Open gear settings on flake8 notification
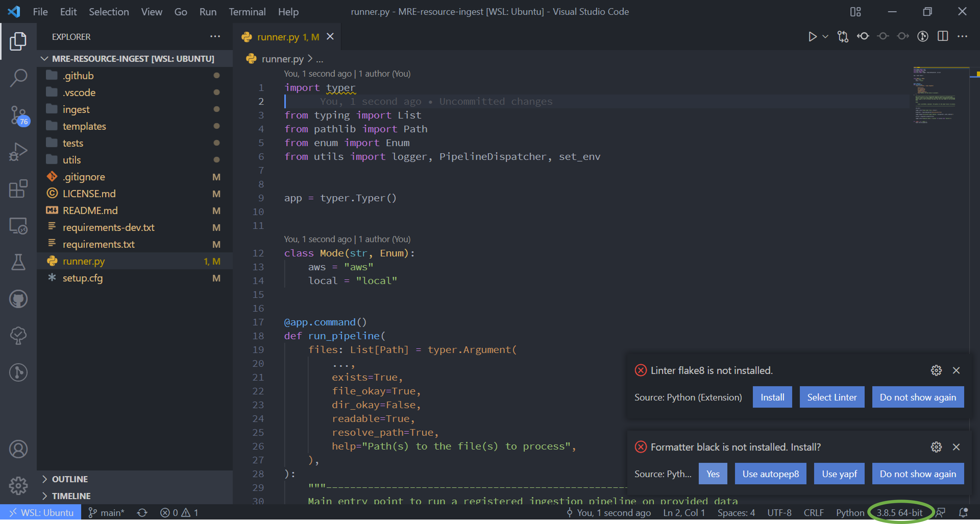980x524 pixels. pos(936,370)
